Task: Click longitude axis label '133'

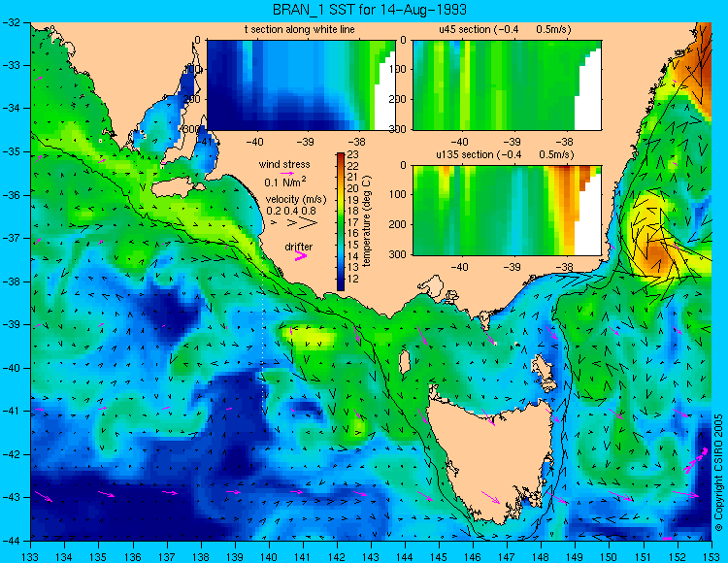Action: coord(31,557)
